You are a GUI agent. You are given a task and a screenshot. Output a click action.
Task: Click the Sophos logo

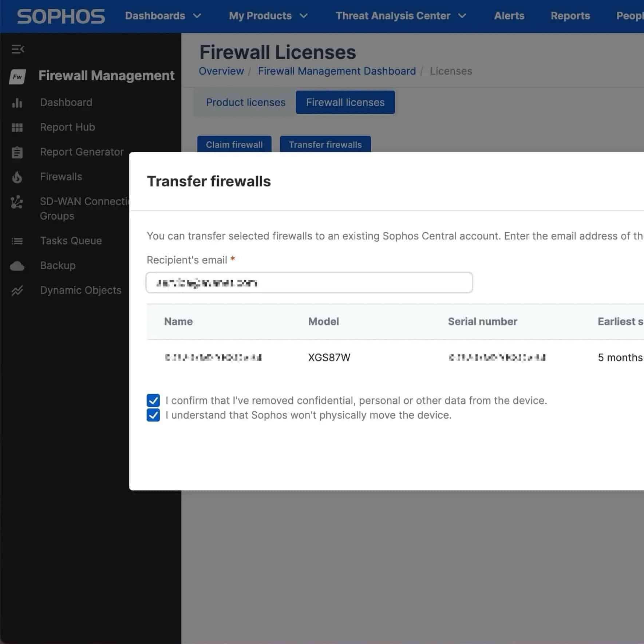coord(61,16)
